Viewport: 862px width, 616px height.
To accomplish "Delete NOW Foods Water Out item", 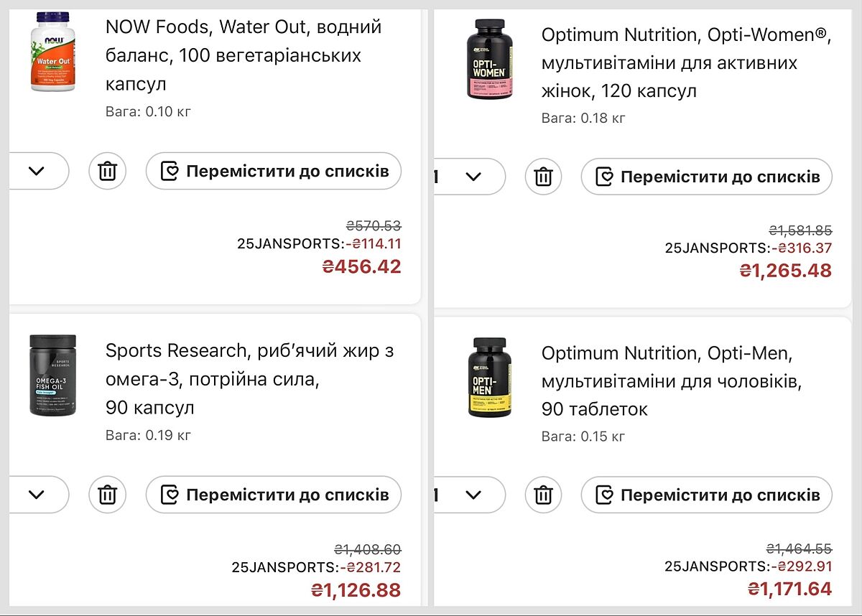I will click(108, 172).
